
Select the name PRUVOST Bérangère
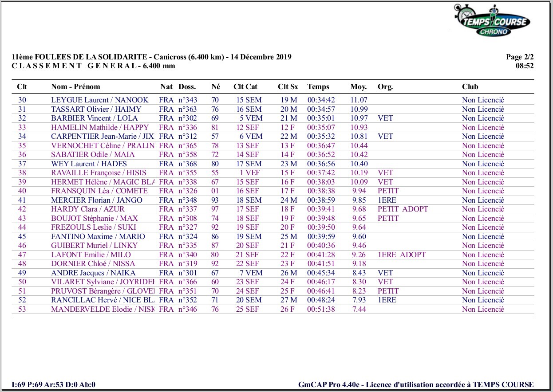point(86,291)
